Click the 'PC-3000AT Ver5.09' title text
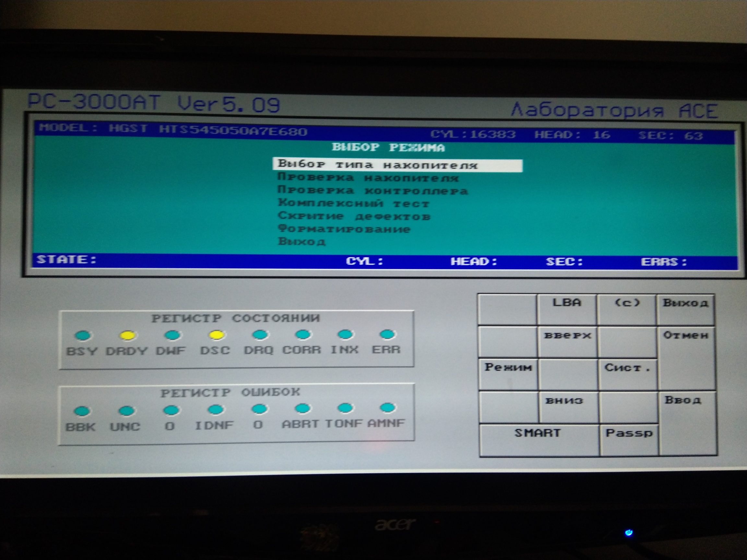 coord(154,103)
